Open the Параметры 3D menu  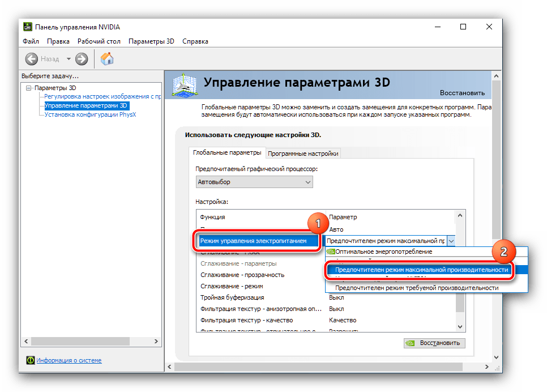pyautogui.click(x=151, y=41)
